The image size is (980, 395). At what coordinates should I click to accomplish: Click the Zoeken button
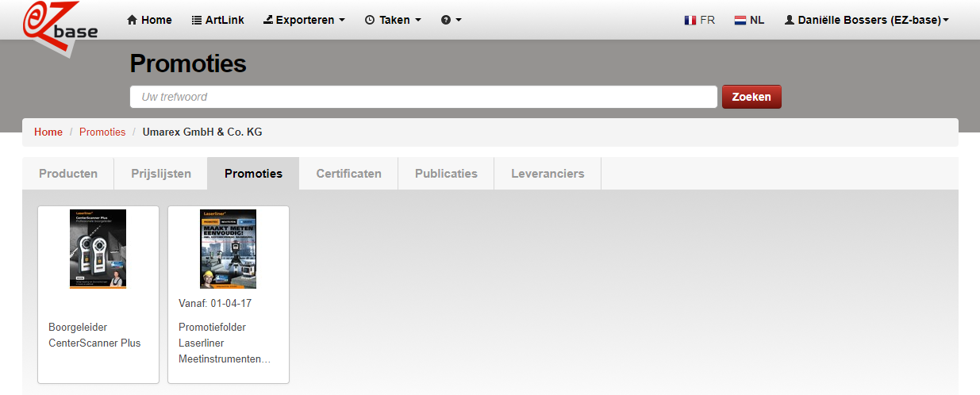[751, 97]
